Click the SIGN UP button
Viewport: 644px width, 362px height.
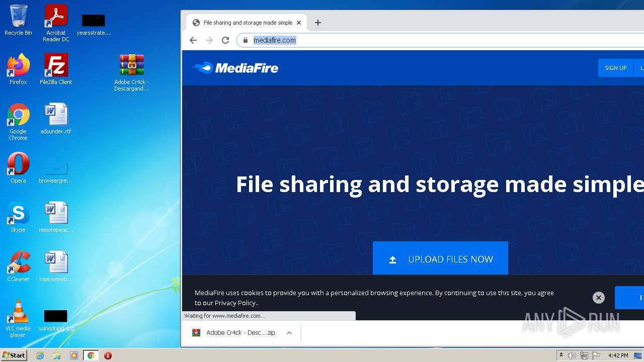(615, 68)
